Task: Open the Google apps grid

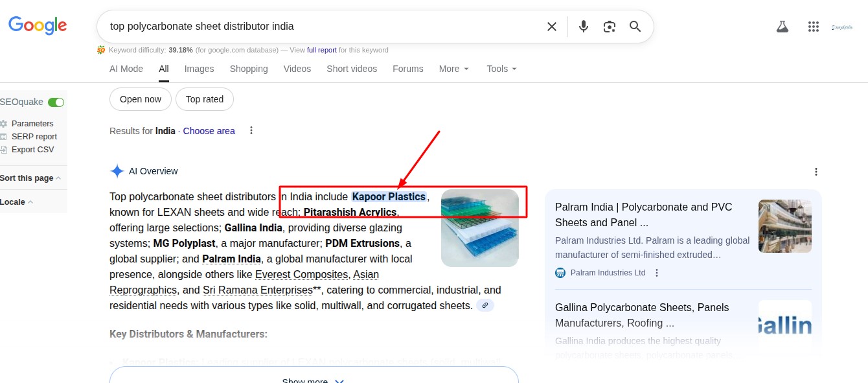Action: (814, 26)
